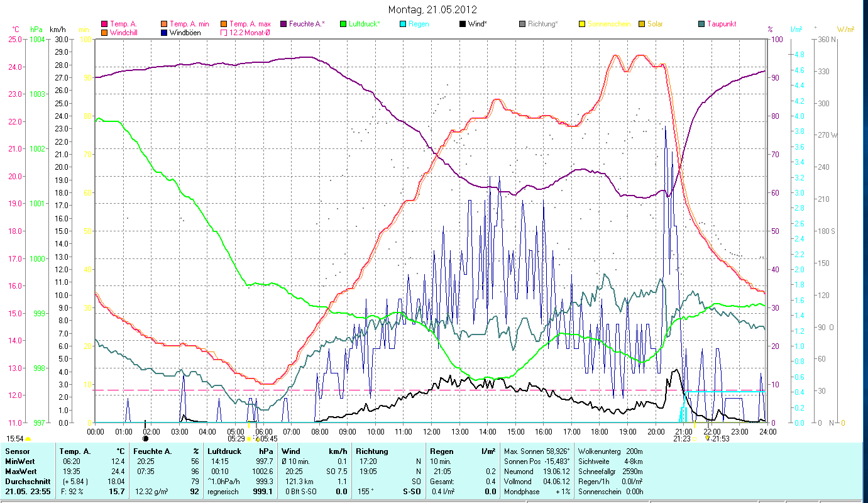Image resolution: width=868 pixels, height=503 pixels.
Task: Click the Temp. A. min legend square
Action: pos(165,25)
